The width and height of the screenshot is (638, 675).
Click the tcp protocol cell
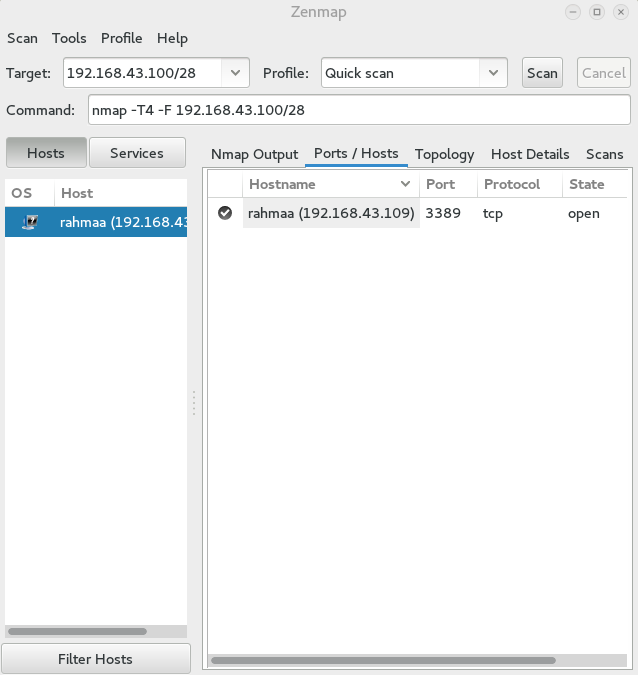[493, 214]
